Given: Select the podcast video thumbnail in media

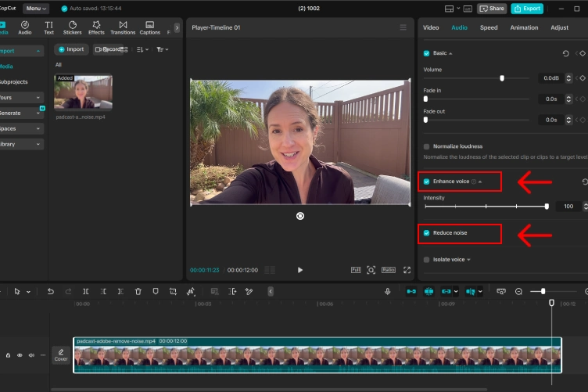Looking at the screenshot, I should pyautogui.click(x=83, y=92).
